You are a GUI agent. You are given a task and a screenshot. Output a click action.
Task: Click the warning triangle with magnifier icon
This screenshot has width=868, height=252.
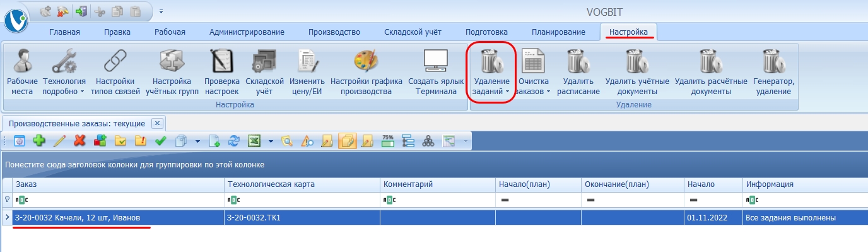click(x=307, y=141)
